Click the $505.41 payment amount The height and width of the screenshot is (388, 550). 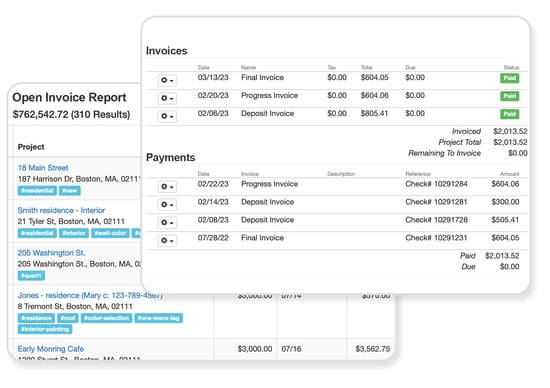[x=505, y=220]
